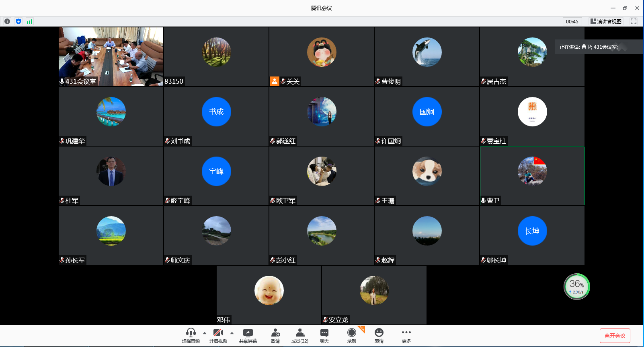The image size is (644, 347).
Task: Select the 431会议室 video tile
Action: point(111,56)
